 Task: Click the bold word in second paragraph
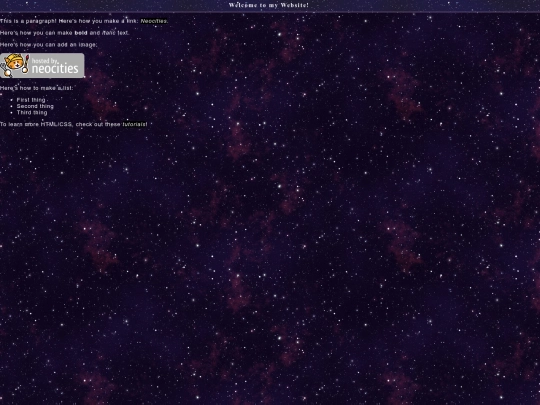click(x=81, y=33)
